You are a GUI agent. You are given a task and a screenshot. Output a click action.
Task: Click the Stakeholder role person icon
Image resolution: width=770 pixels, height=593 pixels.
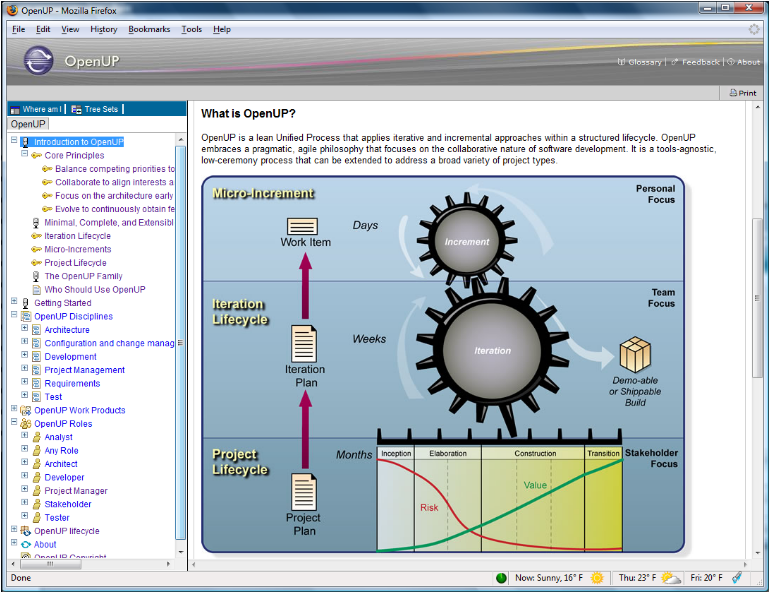click(x=36, y=504)
